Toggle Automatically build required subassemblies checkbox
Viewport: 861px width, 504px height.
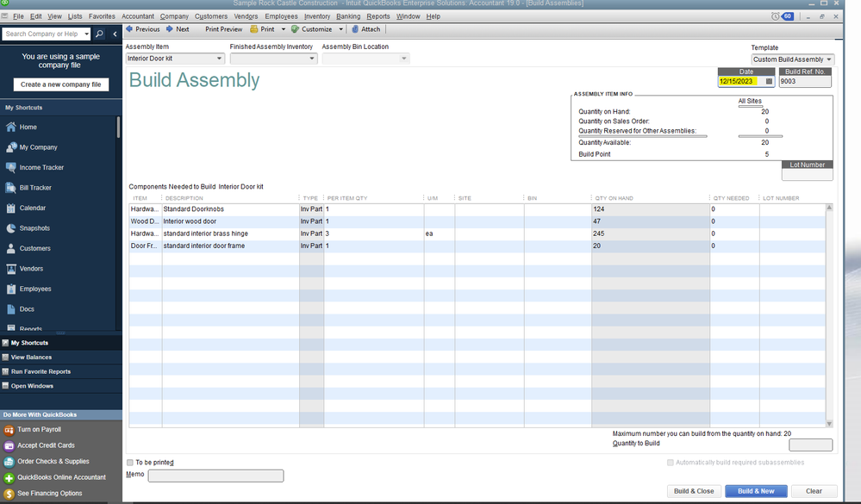(671, 463)
